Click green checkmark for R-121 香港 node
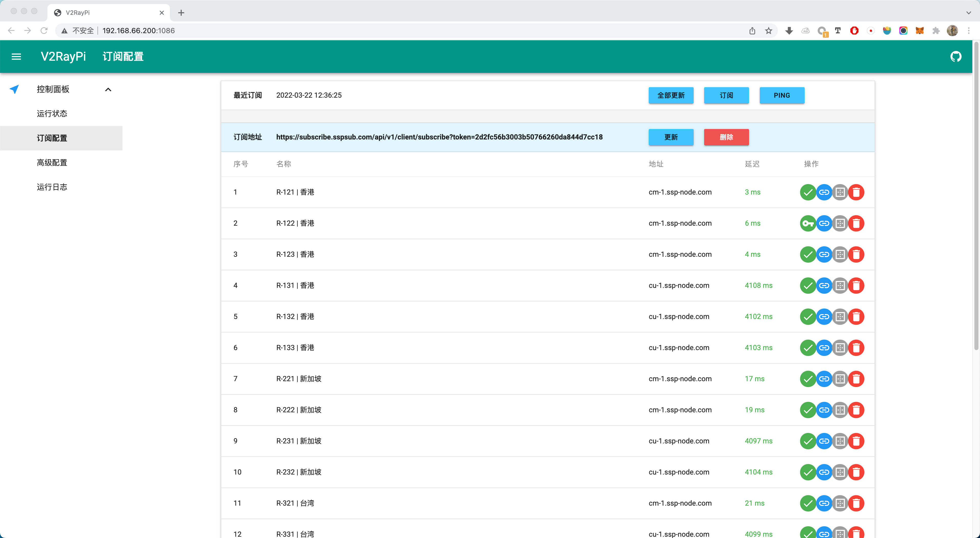The width and height of the screenshot is (980, 538). tap(808, 192)
